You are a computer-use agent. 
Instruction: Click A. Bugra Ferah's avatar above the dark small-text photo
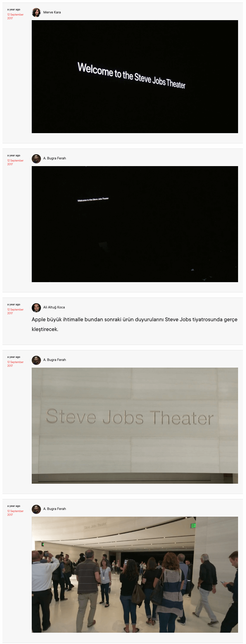36,158
